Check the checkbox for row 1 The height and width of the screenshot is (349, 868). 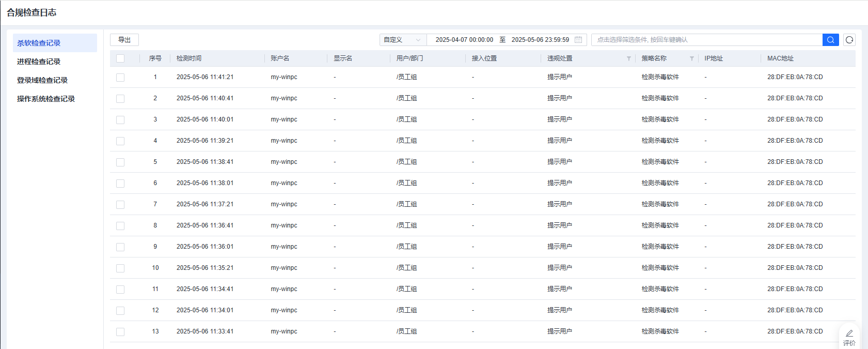[120, 78]
